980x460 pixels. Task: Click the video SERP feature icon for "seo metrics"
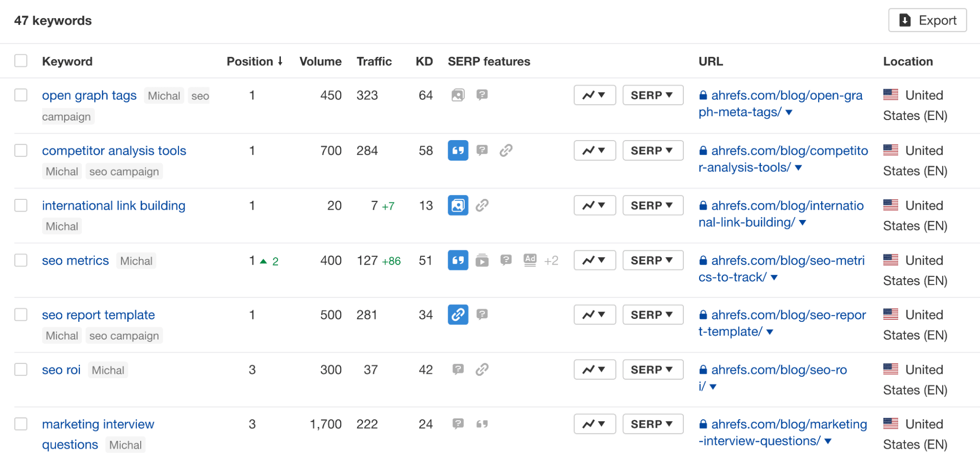pyautogui.click(x=482, y=260)
